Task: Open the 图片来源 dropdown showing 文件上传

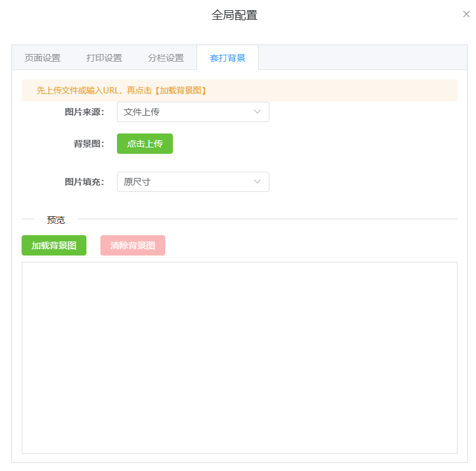Action: [x=193, y=112]
